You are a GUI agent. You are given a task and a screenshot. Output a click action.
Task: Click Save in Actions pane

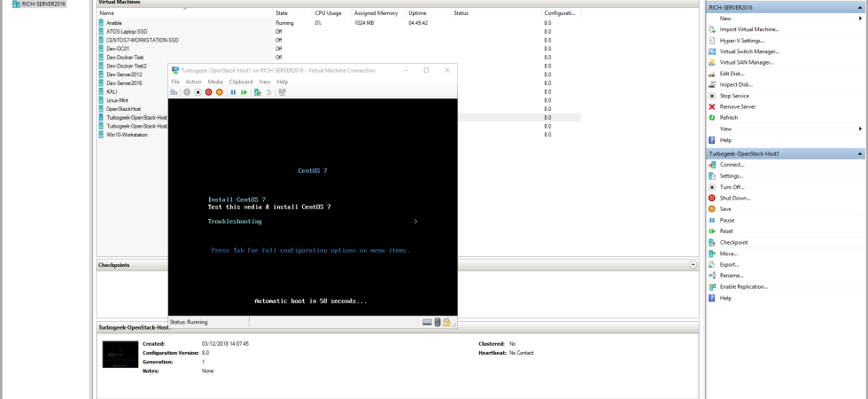pyautogui.click(x=725, y=209)
